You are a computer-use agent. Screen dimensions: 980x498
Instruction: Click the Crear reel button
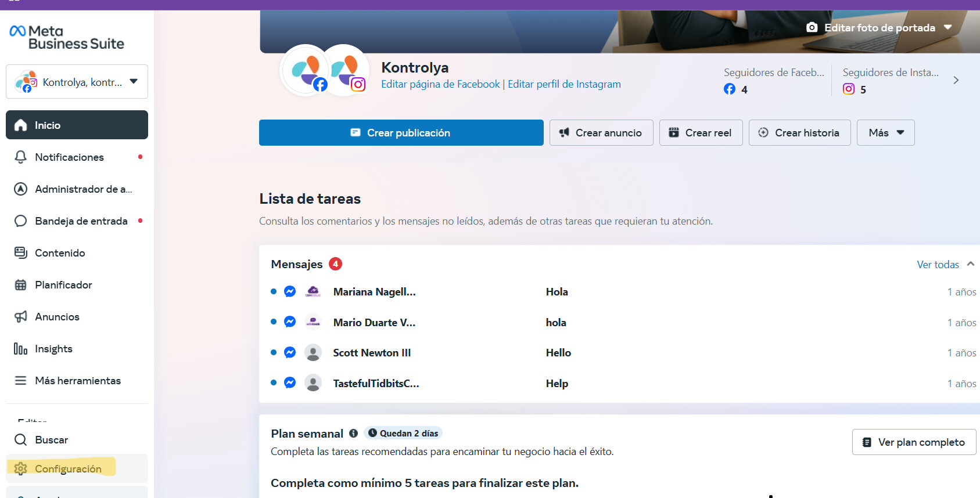(x=701, y=132)
